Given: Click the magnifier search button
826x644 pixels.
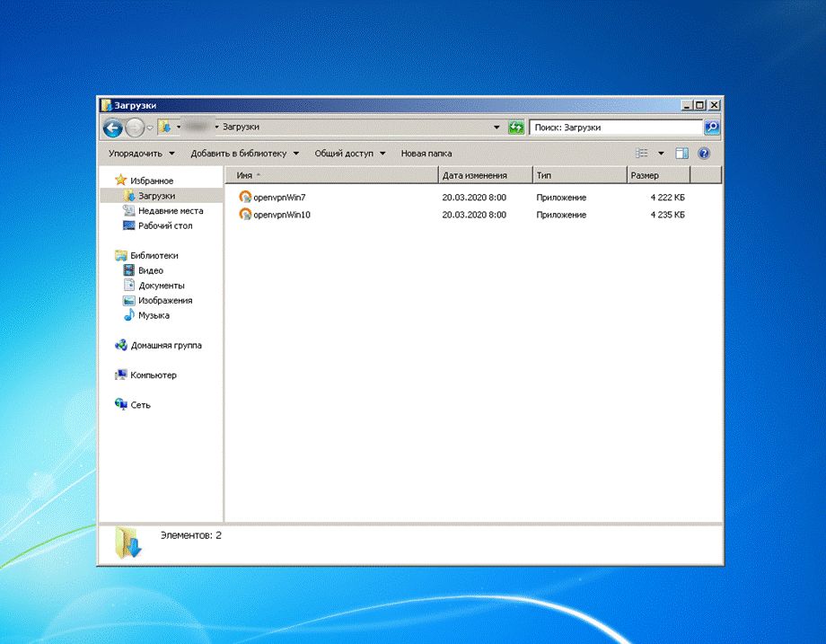Looking at the screenshot, I should coord(712,127).
